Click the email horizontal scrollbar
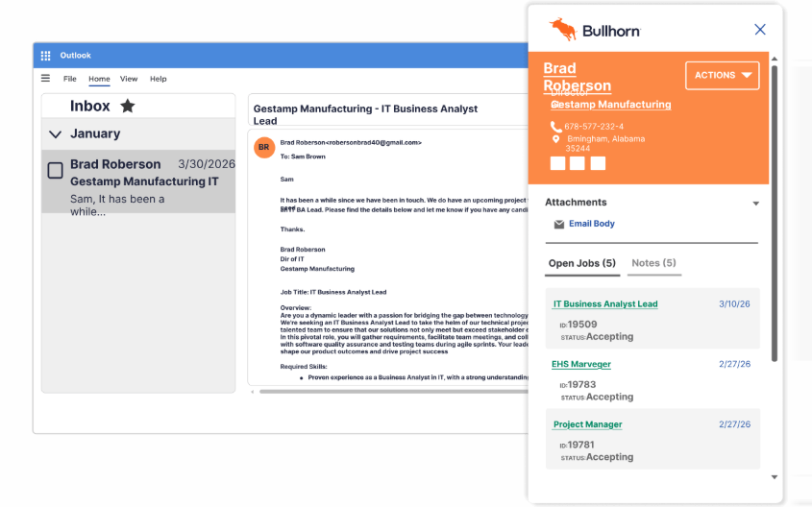This screenshot has height=507, width=812. tap(394, 392)
